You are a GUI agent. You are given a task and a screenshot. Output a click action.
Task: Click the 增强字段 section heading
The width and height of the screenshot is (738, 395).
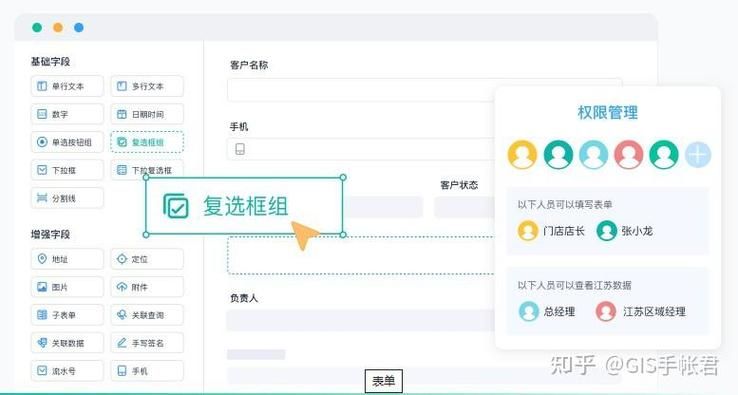[50, 234]
